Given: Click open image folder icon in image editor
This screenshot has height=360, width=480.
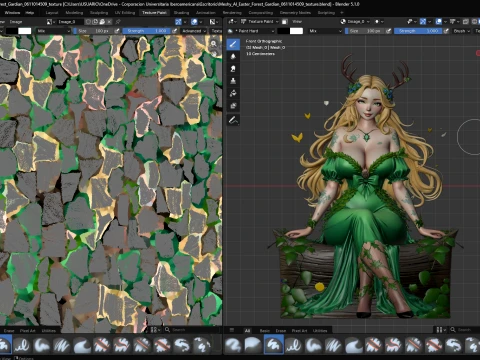Looking at the screenshot, I should point(102,22).
